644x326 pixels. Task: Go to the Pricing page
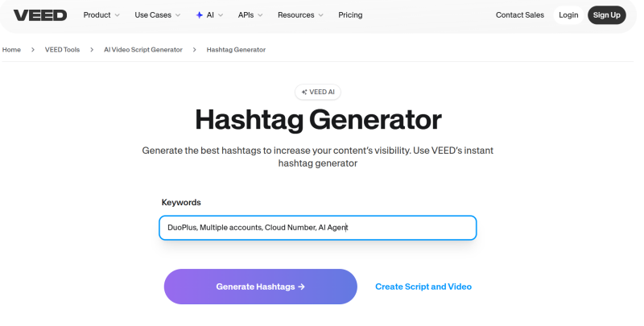[x=350, y=15]
